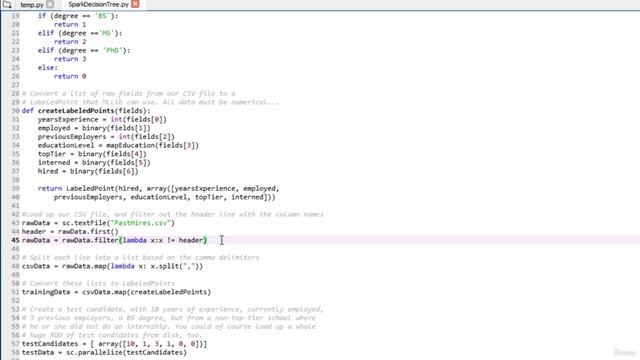Click the "elif (degree == 'PhD'):" line
The width and height of the screenshot is (640, 360).
(x=84, y=50)
